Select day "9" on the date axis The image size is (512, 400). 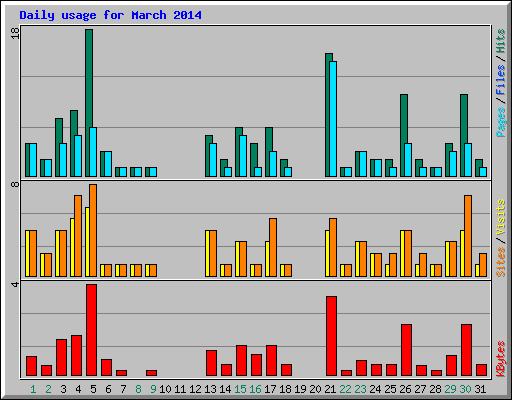tap(153, 389)
